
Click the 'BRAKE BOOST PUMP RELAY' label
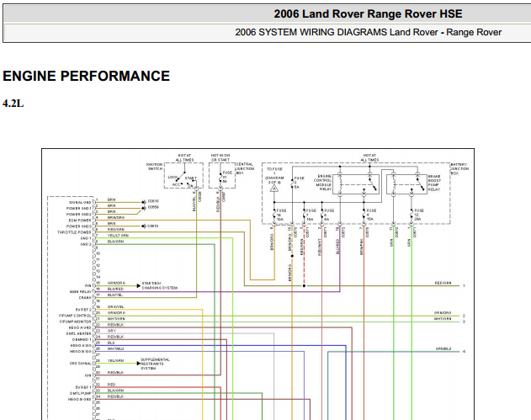(434, 183)
